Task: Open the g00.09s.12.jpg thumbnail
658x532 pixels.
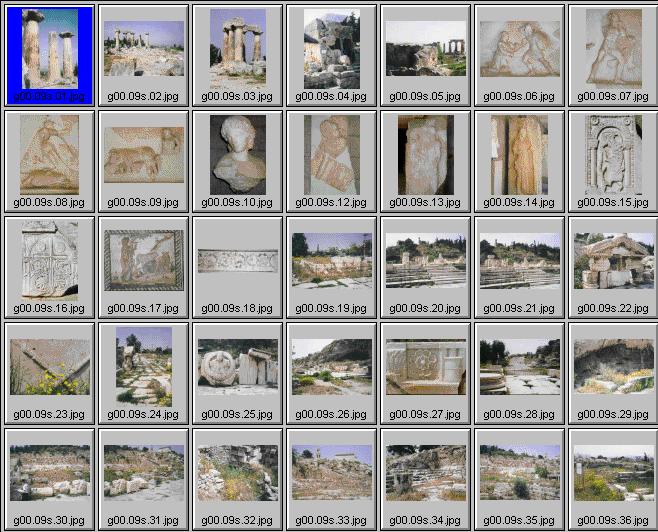Action: [x=331, y=155]
